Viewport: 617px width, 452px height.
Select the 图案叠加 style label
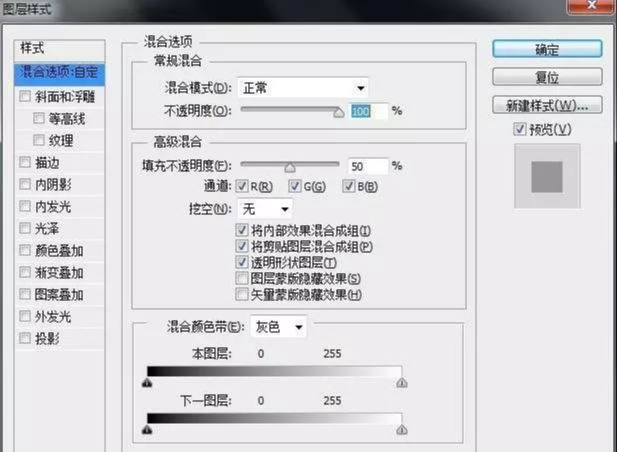coord(59,295)
